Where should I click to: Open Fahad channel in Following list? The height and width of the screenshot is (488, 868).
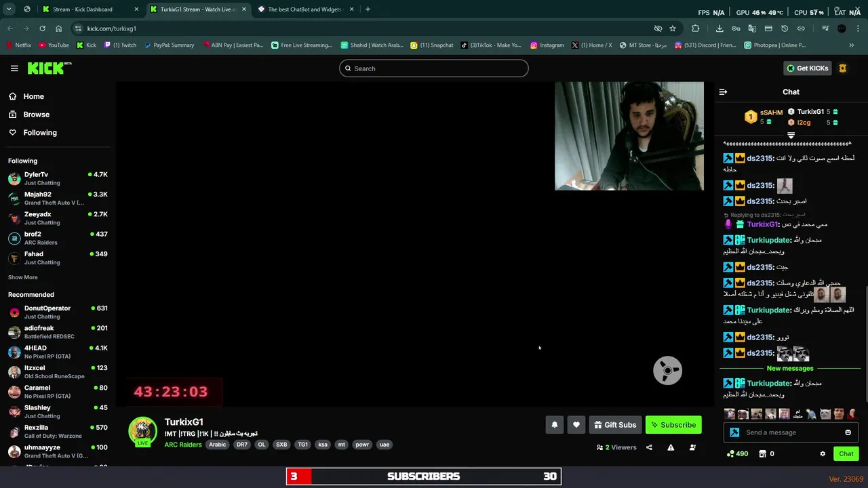(58, 258)
